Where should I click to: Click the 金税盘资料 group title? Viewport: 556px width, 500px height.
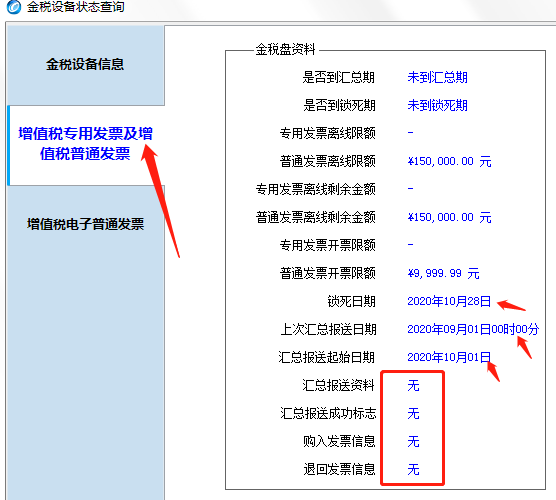[x=285, y=49]
